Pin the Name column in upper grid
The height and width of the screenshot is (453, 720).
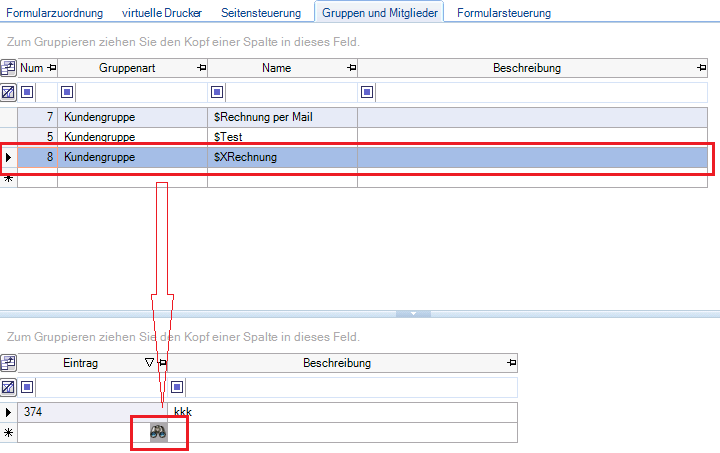point(351,68)
